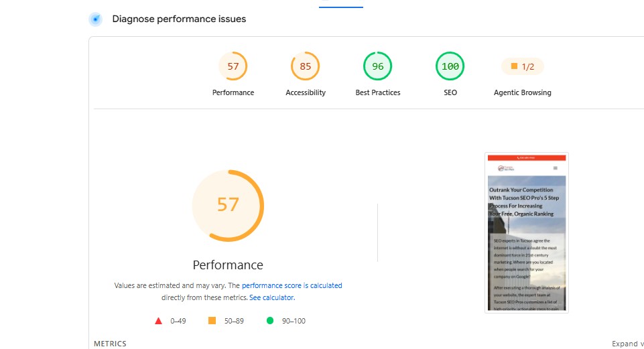Click the green circle 90–100 legend icon
The width and height of the screenshot is (644, 349).
(270, 321)
